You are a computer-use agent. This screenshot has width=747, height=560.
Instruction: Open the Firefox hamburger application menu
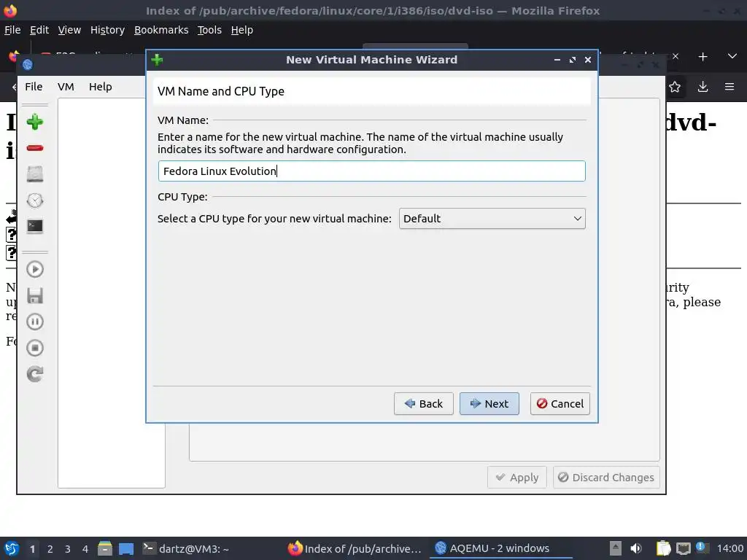pyautogui.click(x=729, y=87)
